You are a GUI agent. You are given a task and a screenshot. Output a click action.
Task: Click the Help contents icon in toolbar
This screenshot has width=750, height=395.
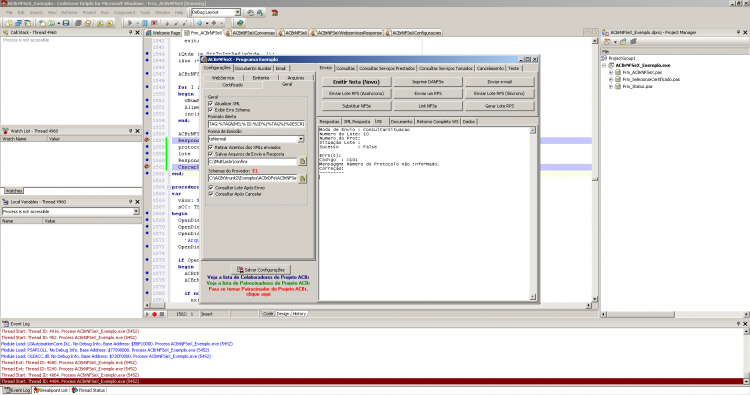pyautogui.click(x=240, y=23)
